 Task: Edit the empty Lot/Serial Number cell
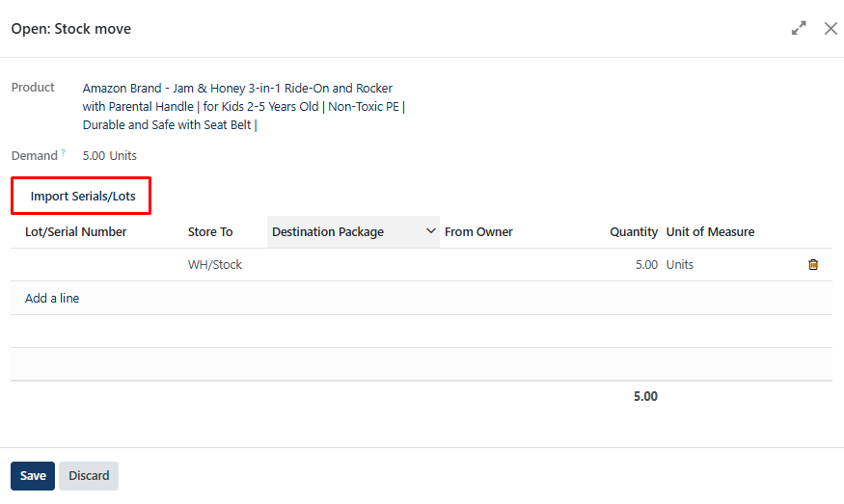pyautogui.click(x=96, y=265)
